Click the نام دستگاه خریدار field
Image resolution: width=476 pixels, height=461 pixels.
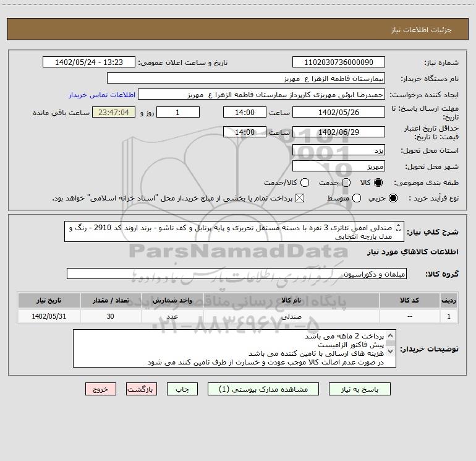[x=246, y=78]
